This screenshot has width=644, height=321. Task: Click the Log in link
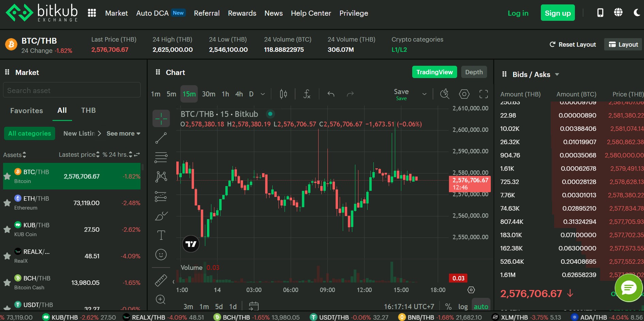[518, 13]
